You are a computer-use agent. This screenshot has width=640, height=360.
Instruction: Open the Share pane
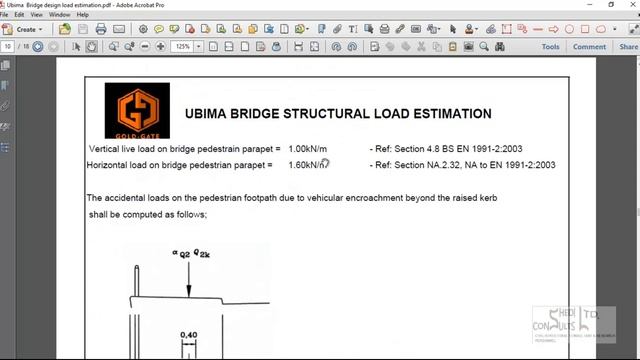coord(628,47)
